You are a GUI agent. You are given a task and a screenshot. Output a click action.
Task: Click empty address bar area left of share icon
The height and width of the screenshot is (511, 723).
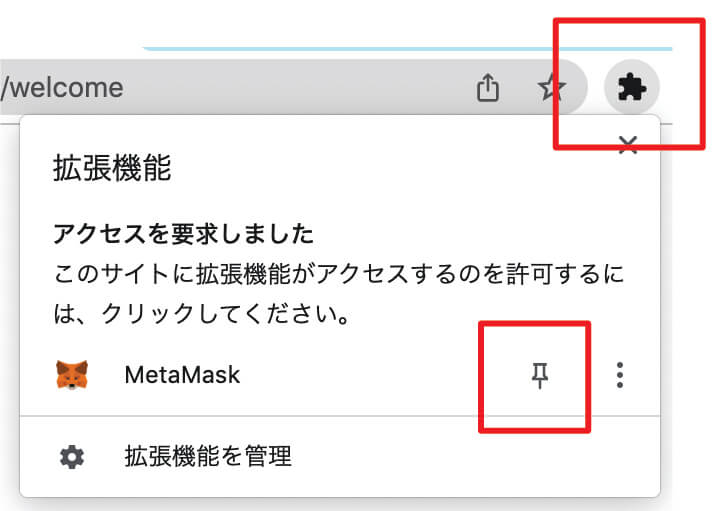click(300, 87)
